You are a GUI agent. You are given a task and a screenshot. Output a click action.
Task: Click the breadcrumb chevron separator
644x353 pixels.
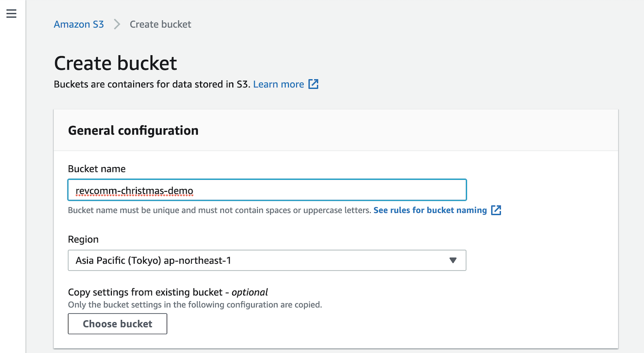[x=117, y=24]
